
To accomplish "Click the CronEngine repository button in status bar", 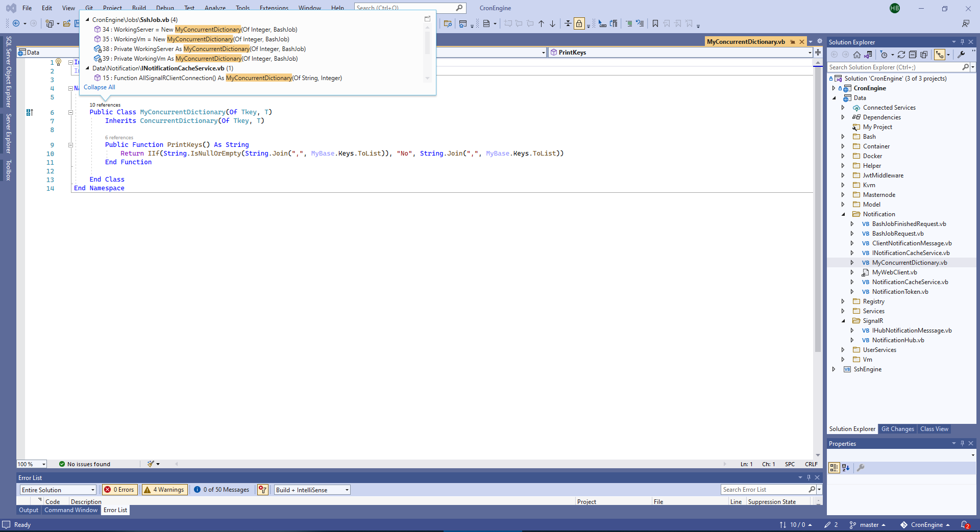I will coord(925,525).
